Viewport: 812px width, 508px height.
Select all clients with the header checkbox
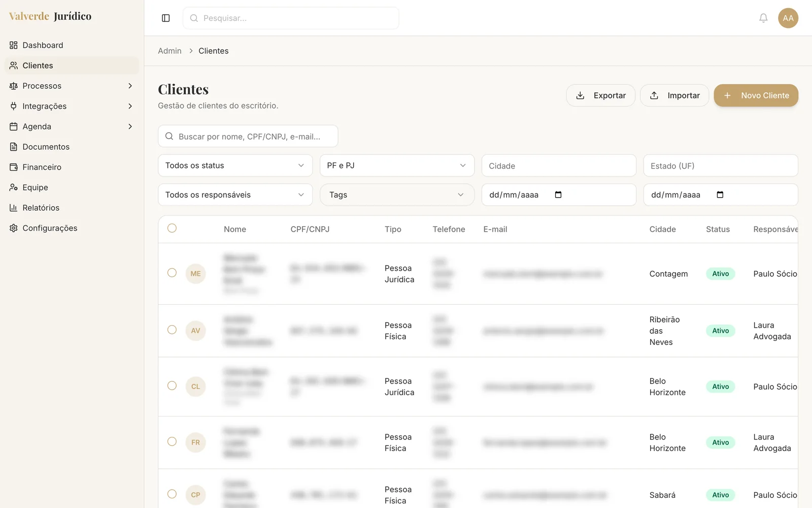172,228
